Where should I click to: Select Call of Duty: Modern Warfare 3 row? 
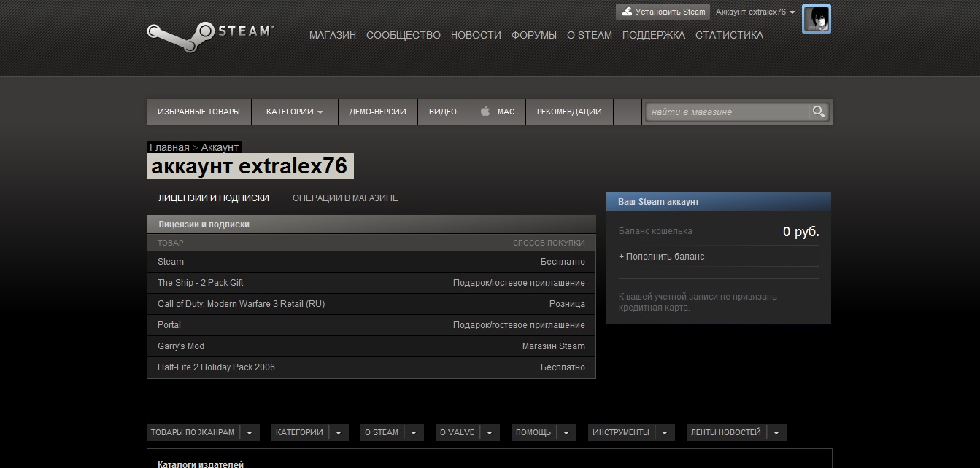tap(371, 304)
